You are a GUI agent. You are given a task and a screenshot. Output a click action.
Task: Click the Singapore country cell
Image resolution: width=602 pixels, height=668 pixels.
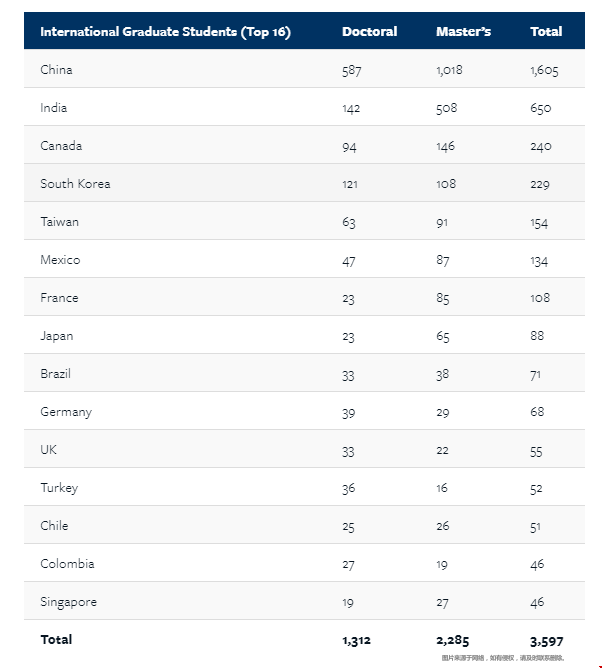pos(68,602)
